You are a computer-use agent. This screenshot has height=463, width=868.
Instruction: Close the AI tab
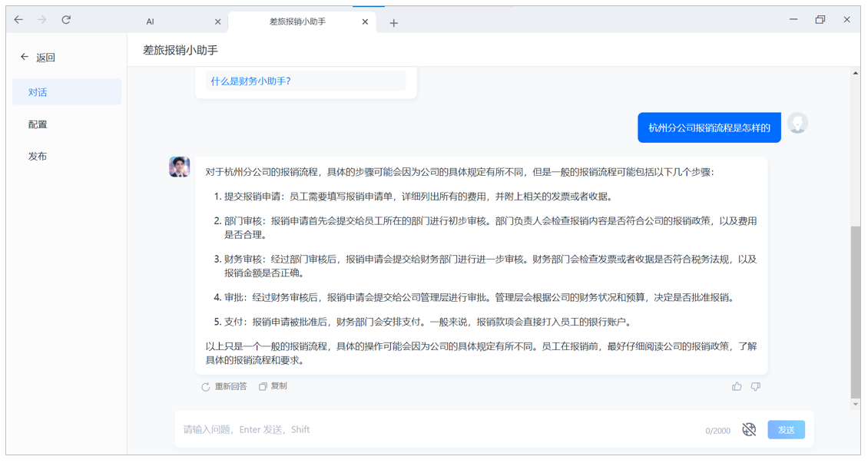(x=217, y=21)
